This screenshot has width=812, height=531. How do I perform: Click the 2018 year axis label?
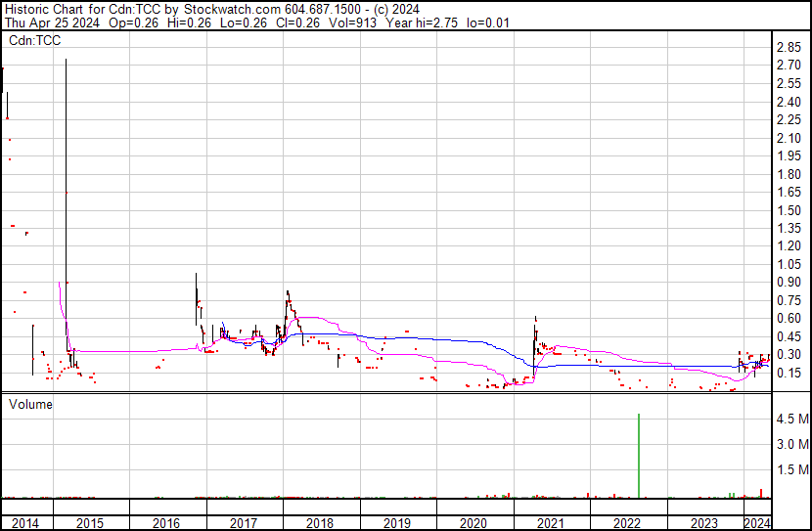[320, 523]
